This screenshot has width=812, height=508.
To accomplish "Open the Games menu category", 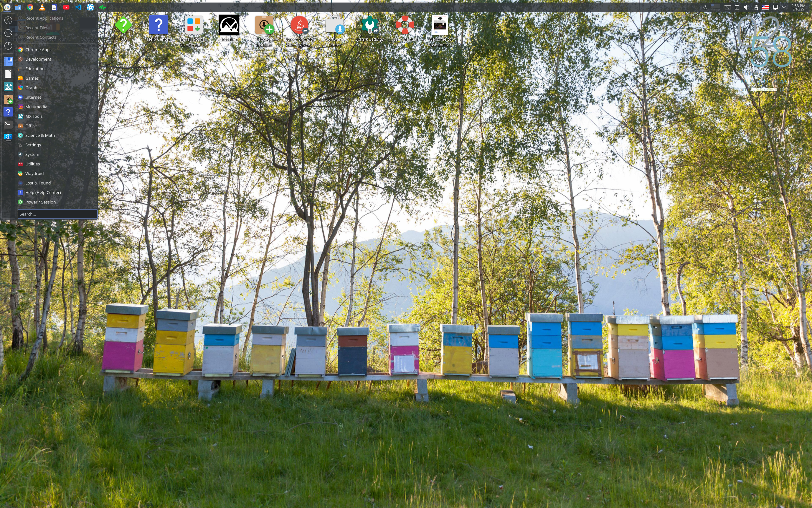I will 57,78.
